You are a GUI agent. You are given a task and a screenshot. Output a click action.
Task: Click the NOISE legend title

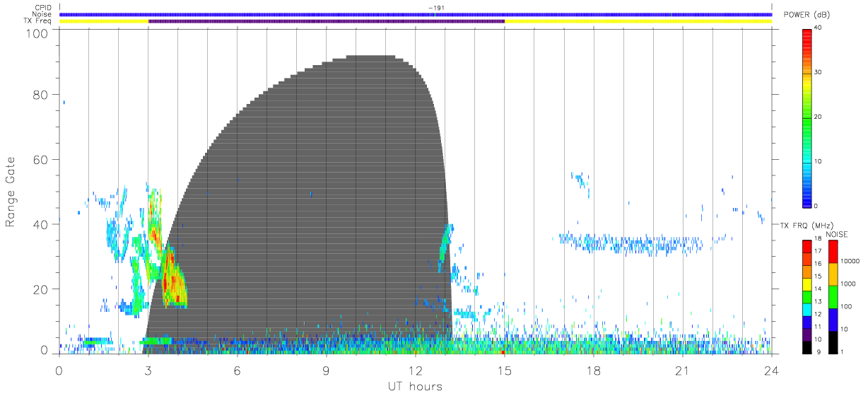[837, 234]
